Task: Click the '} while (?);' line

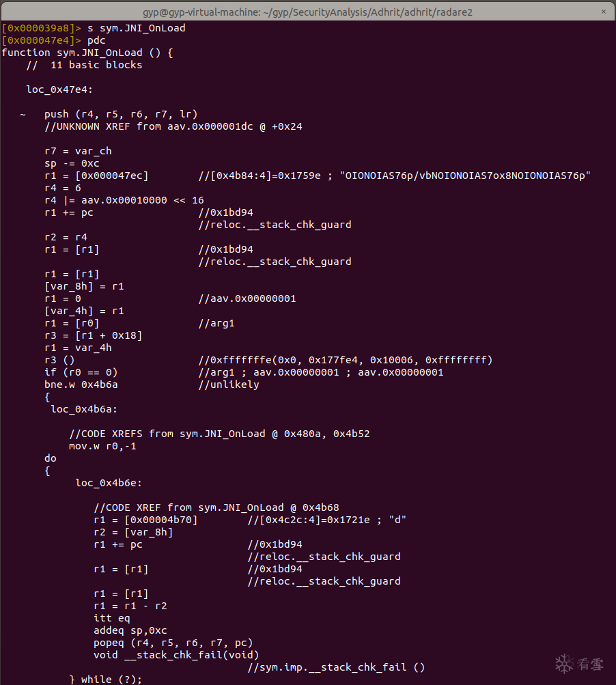Action: (105, 680)
